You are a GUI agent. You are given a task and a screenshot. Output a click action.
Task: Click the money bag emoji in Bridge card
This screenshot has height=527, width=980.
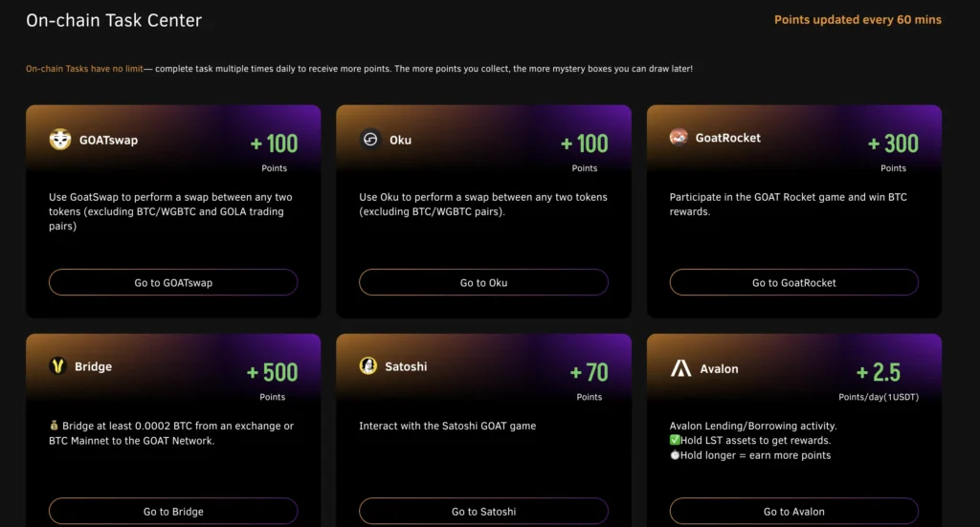[54, 426]
